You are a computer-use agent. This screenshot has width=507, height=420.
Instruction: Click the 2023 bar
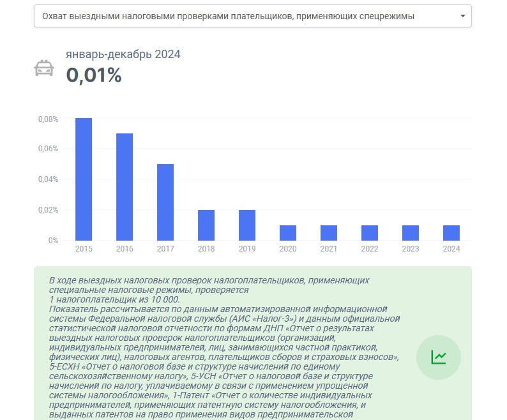coord(411,233)
